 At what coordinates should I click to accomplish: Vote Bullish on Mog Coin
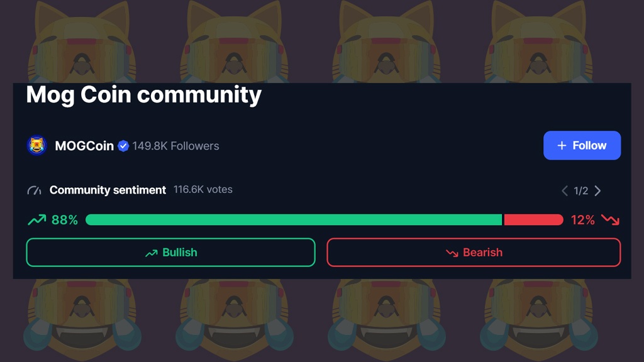click(x=170, y=252)
